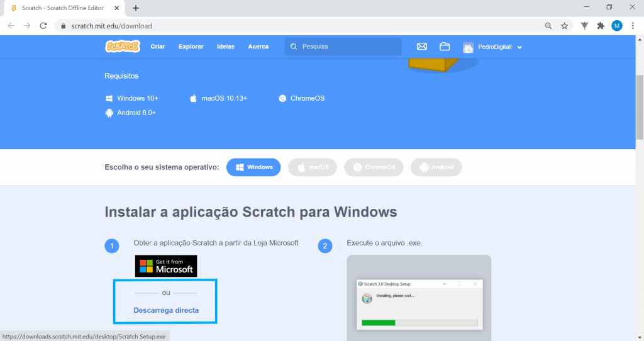Viewport: 644px width, 341px height.
Task: Open the Explorar menu item
Action: [x=191, y=47]
